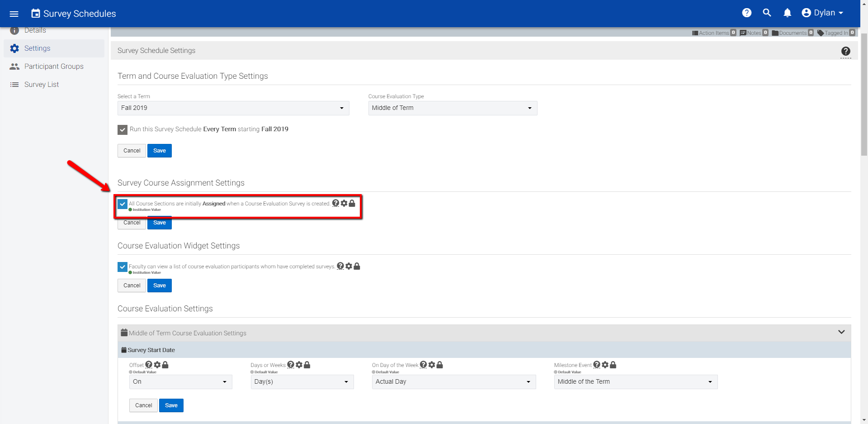Open Course Evaluation Type dropdown
This screenshot has width=868, height=424.
pyautogui.click(x=453, y=108)
